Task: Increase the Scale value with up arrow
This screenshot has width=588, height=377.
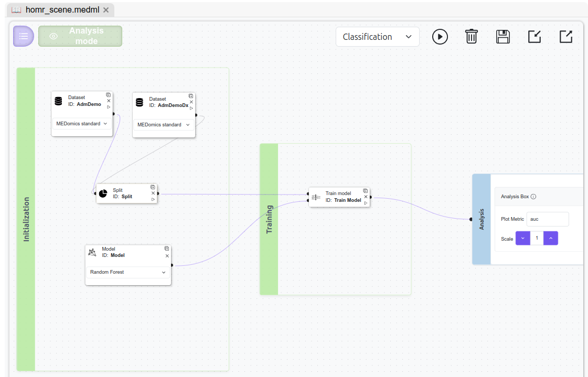Action: pos(550,239)
